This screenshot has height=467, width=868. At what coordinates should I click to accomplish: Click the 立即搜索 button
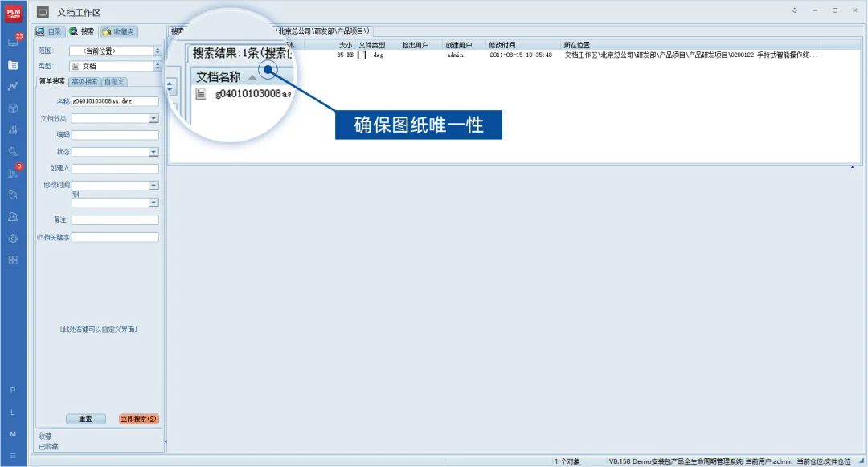point(138,419)
